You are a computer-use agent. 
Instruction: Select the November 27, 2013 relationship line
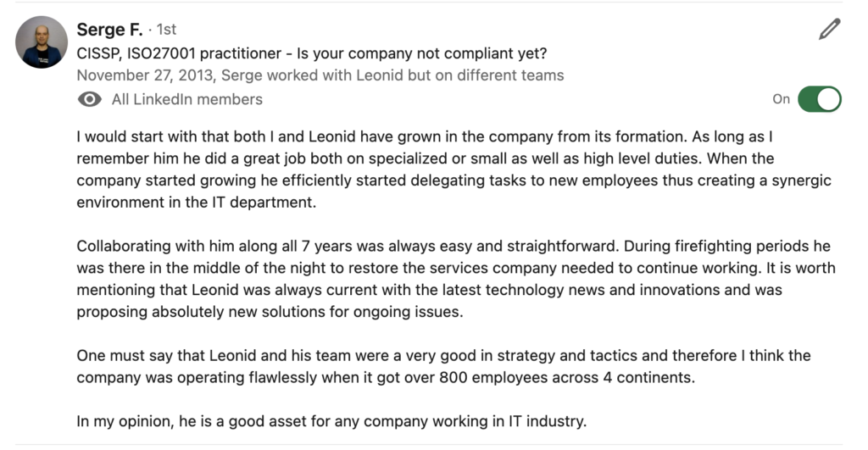click(320, 75)
